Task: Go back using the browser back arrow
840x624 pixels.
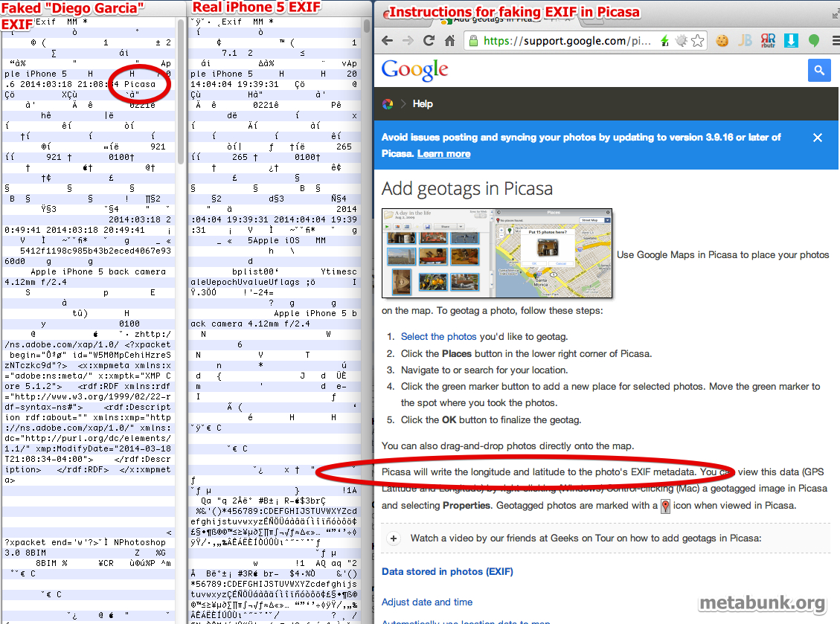Action: (x=388, y=41)
